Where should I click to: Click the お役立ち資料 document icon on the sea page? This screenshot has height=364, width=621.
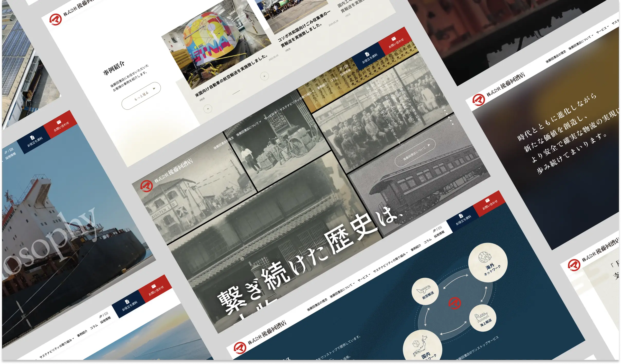pyautogui.click(x=127, y=302)
